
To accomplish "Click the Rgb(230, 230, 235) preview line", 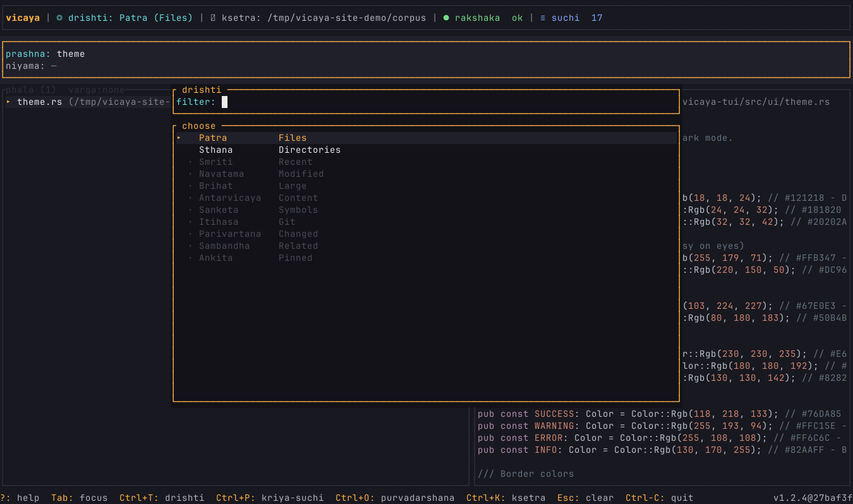I will coord(765,354).
